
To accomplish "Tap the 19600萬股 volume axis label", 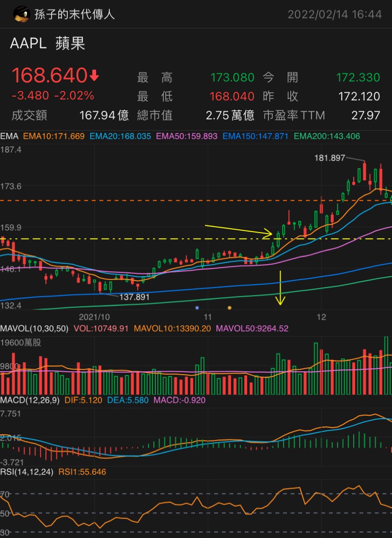I will tap(20, 342).
